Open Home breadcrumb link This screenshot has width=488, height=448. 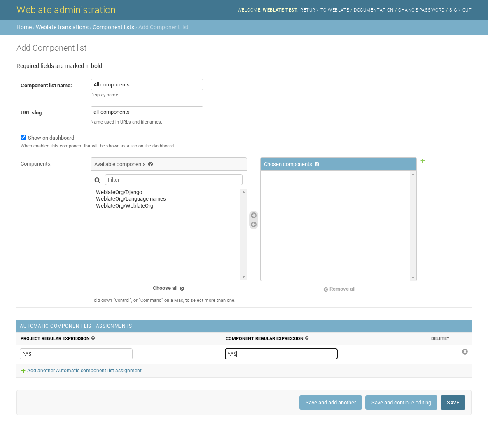click(24, 27)
